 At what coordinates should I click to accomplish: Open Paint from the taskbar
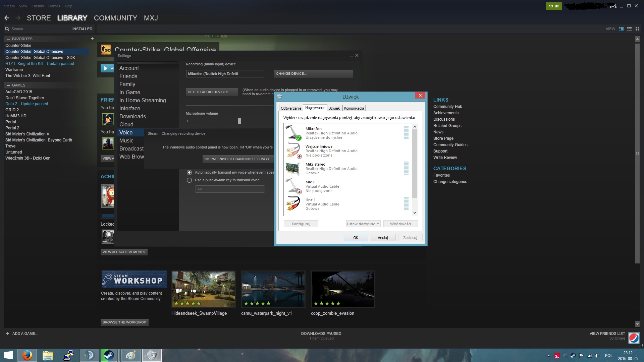130,355
